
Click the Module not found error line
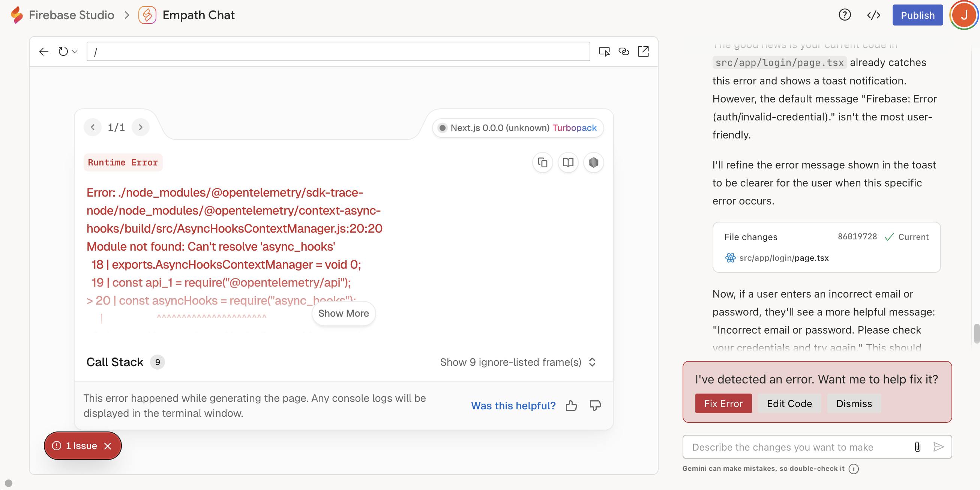(210, 247)
